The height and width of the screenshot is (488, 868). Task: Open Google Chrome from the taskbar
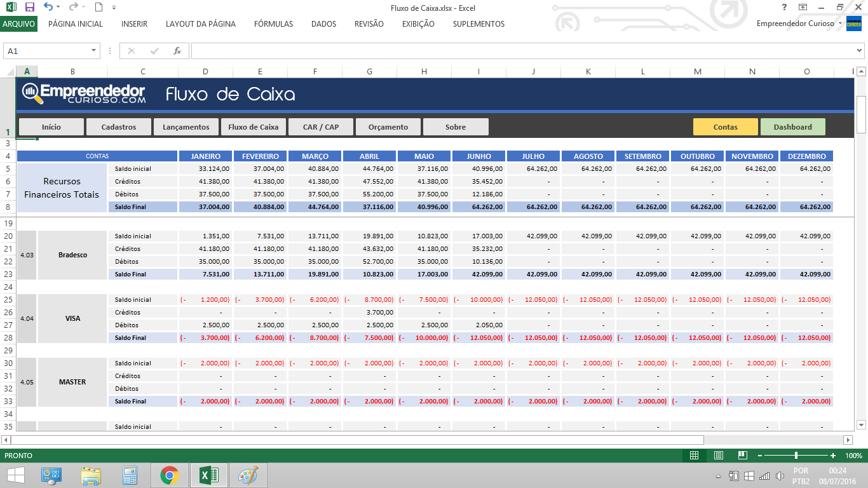(169, 475)
